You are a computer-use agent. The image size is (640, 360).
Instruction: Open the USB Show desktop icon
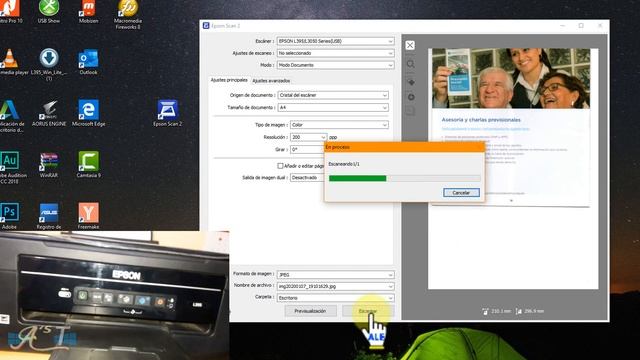coord(49,12)
